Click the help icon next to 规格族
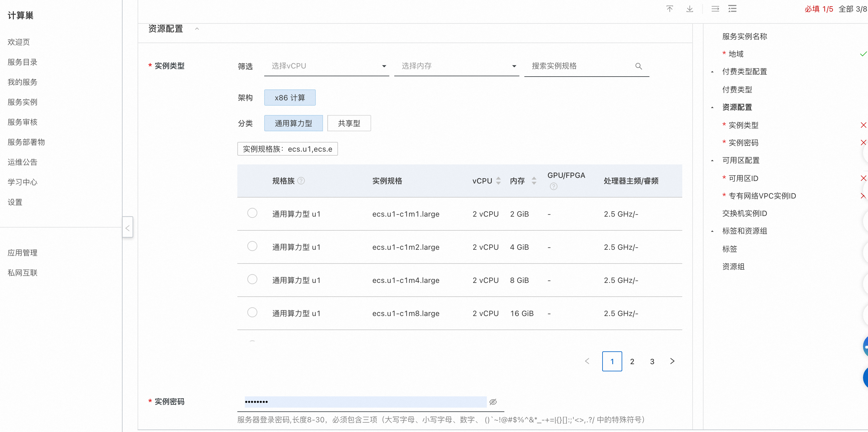Viewport: 868px width, 432px height. [x=301, y=181]
